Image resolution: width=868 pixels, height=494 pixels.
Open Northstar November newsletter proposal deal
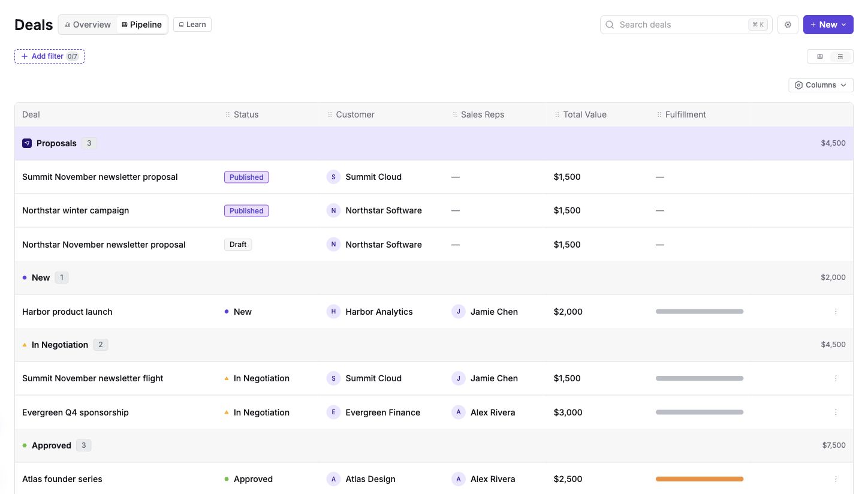(104, 245)
